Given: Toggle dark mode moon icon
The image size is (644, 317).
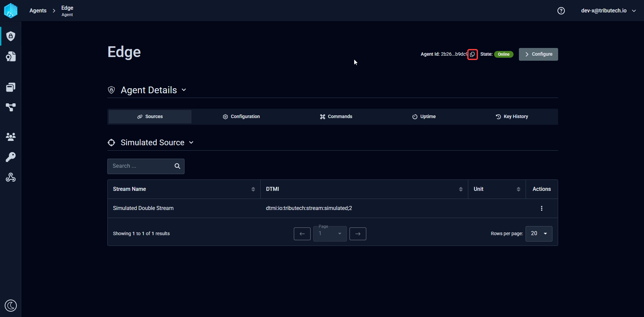Looking at the screenshot, I should click(11, 306).
